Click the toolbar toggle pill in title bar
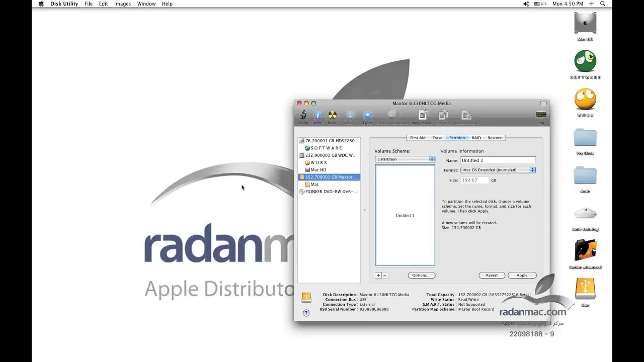This screenshot has width=644, height=362. [x=543, y=103]
